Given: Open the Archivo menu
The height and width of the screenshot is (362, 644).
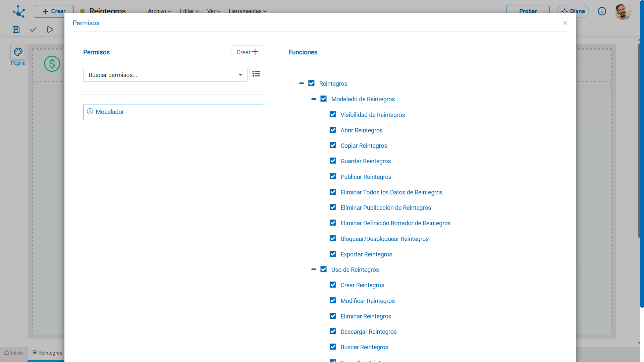Looking at the screenshot, I should click(159, 11).
